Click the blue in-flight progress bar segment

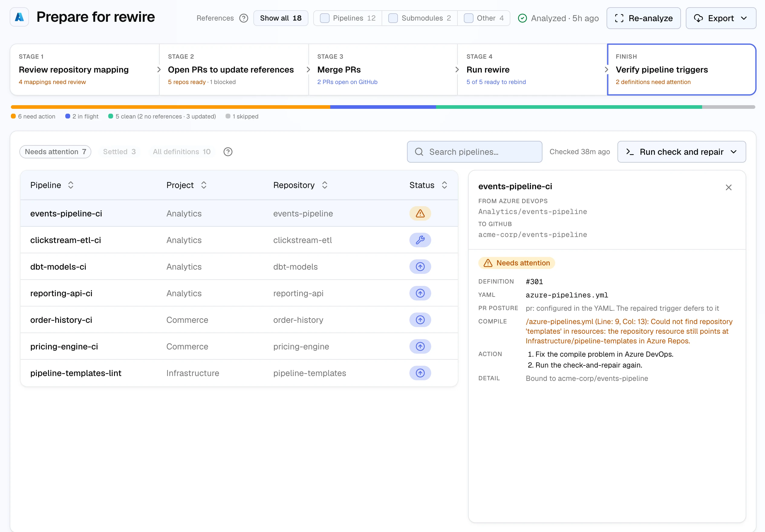(383, 107)
